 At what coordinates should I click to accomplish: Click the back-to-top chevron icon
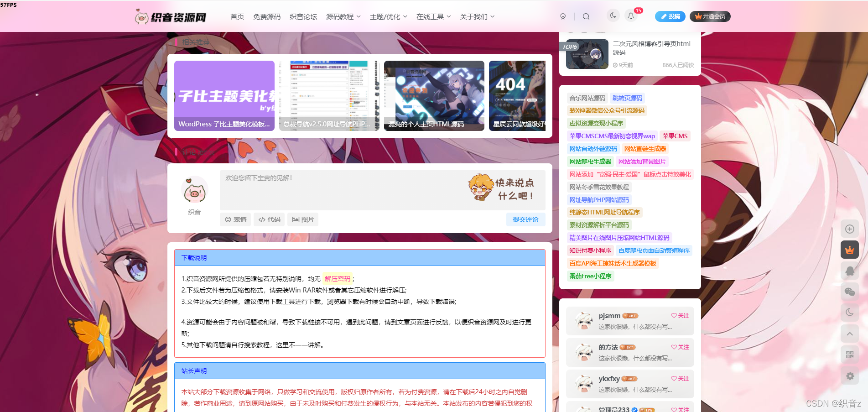tap(850, 334)
